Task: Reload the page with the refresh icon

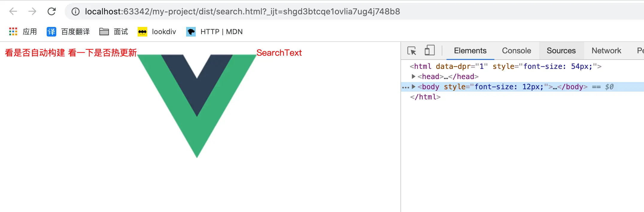Action: click(51, 11)
